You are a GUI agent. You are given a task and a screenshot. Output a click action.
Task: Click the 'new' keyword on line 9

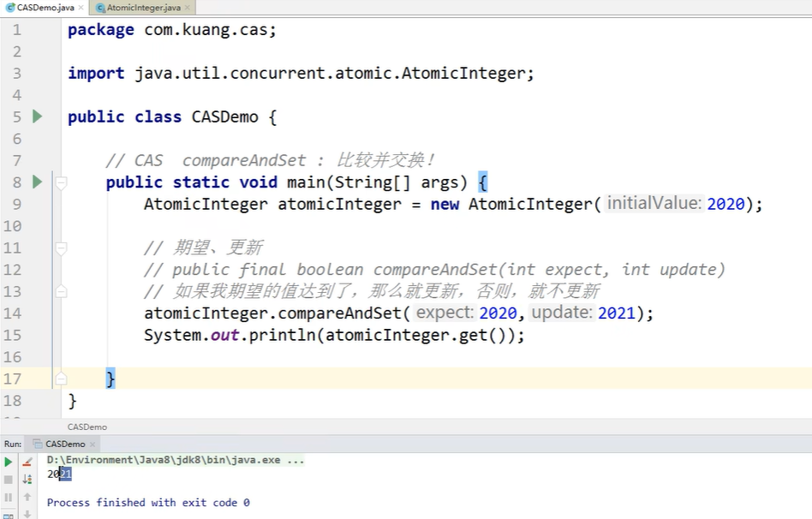[445, 204]
